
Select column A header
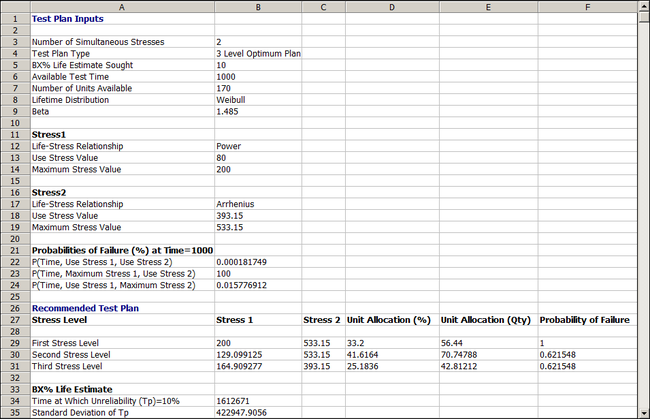click(122, 7)
